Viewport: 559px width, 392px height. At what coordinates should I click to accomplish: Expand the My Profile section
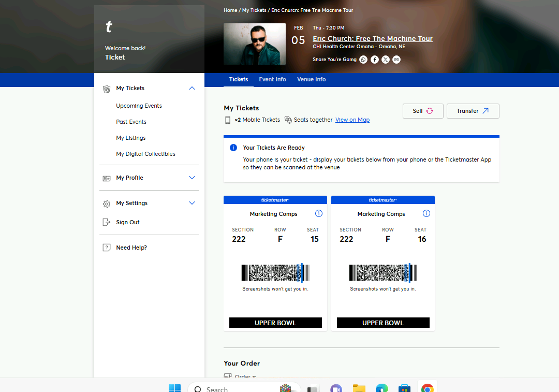[x=192, y=178]
